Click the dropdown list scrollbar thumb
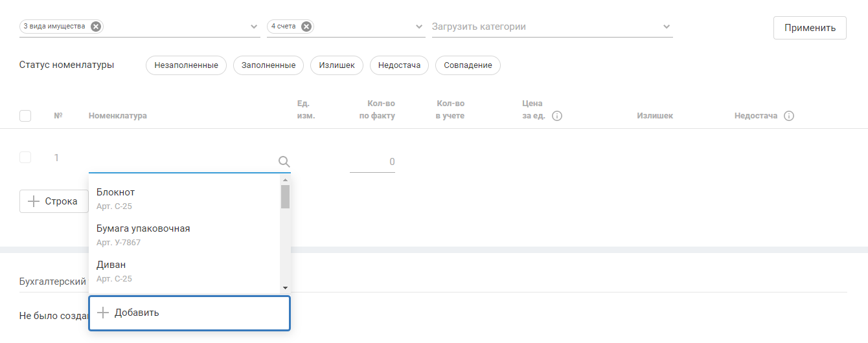The image size is (868, 343). [x=285, y=197]
